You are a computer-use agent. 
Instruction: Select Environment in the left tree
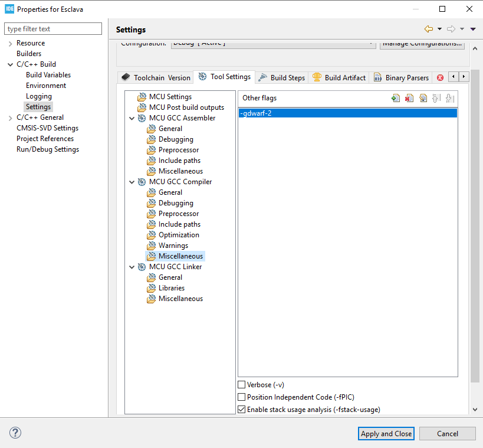[x=46, y=86]
